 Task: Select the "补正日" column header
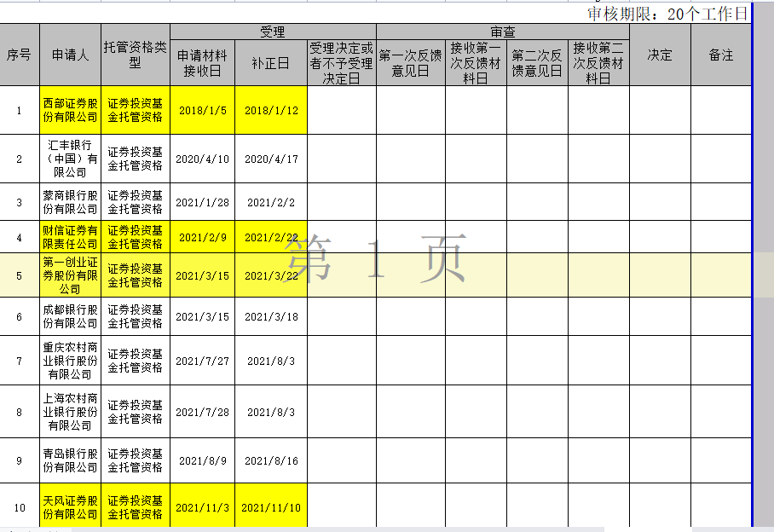271,63
